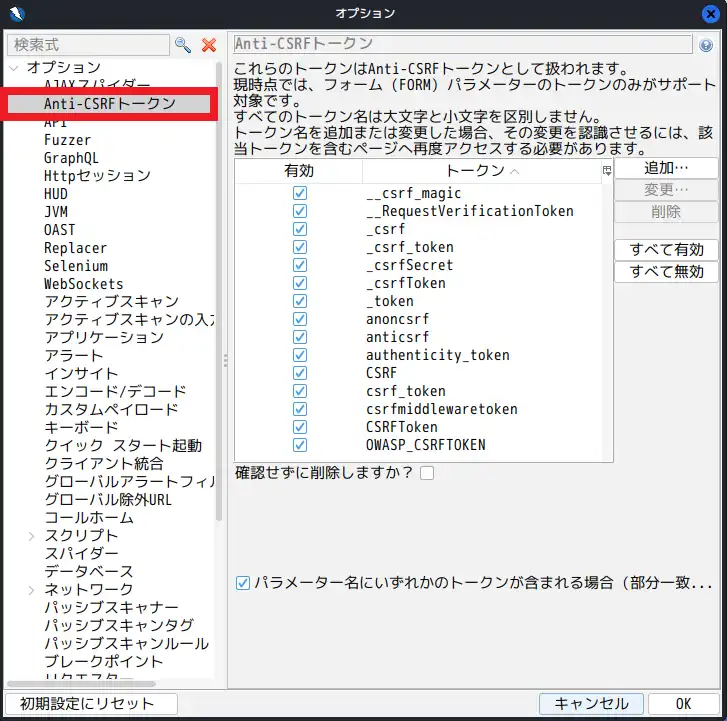Click the 追加 button
This screenshot has height=721, width=727.
[665, 168]
